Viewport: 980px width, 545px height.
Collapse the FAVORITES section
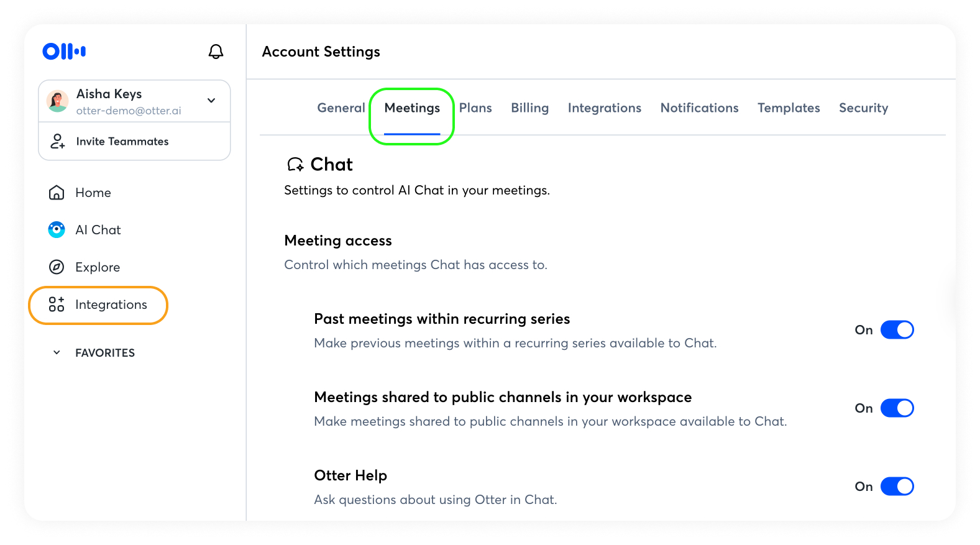pos(57,353)
